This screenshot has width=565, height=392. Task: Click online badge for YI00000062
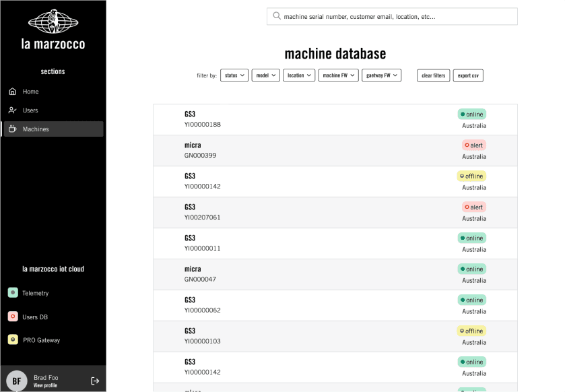click(472, 300)
